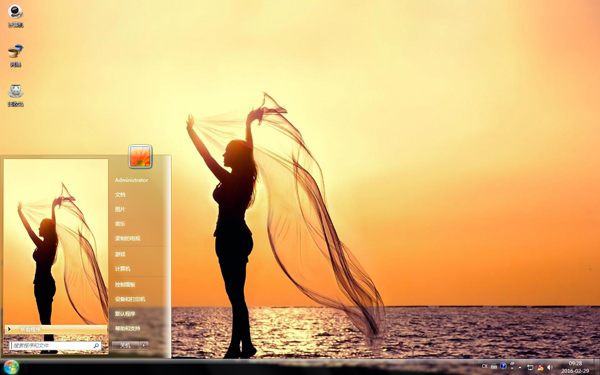This screenshot has height=375, width=600.
Task: Open 设备和打印机 (Devices and Printers)
Action: (x=130, y=299)
